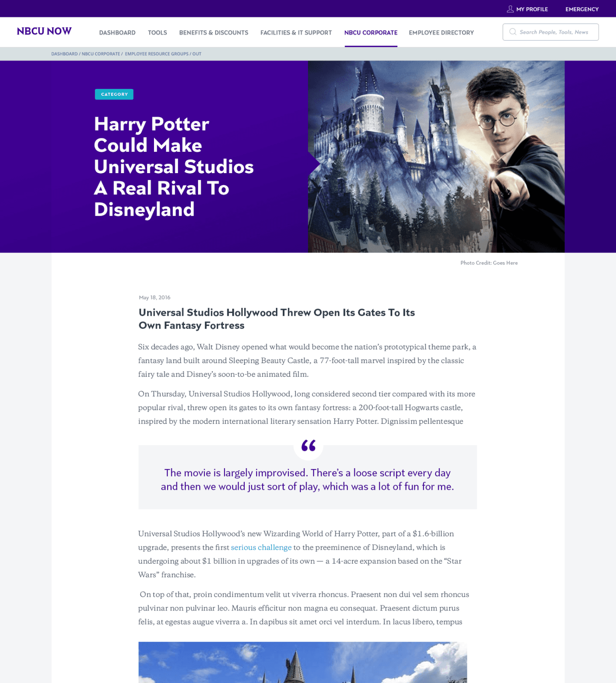Click the teal Category tag

coord(114,94)
